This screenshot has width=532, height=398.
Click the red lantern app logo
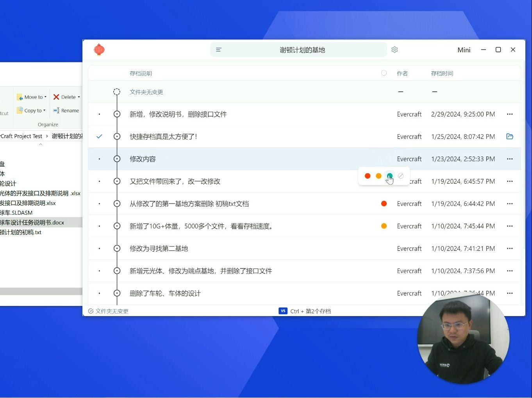tap(99, 50)
